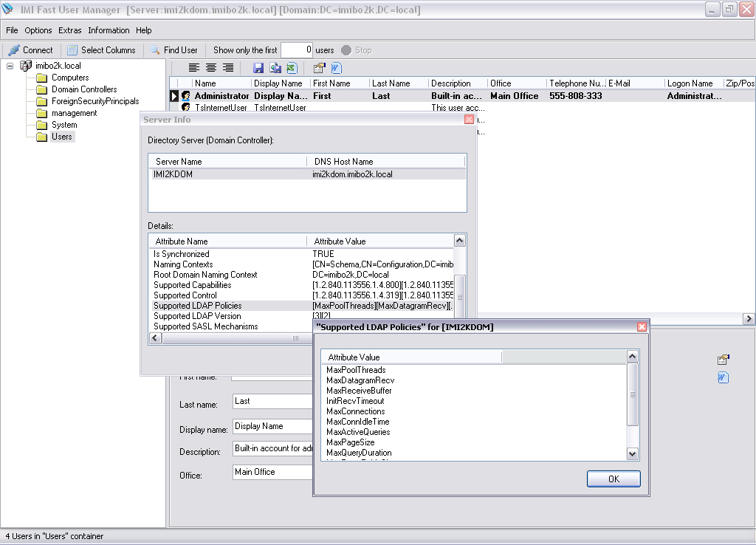Click the Telephone Nu... column header

576,83
